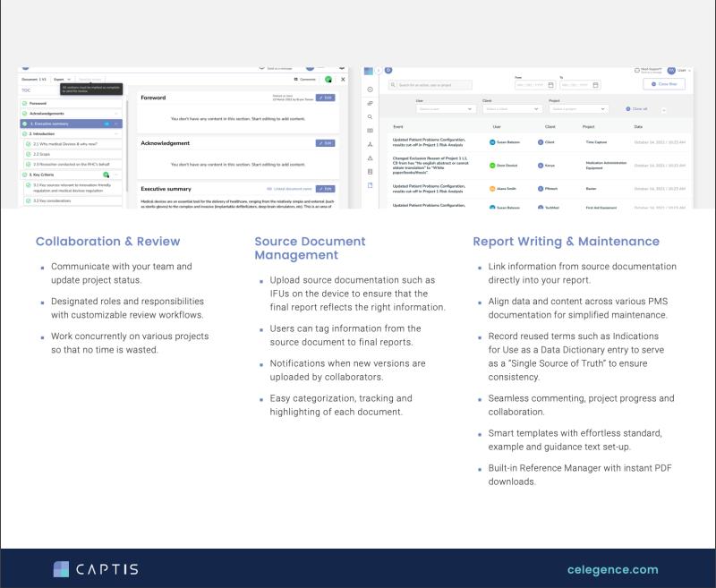Viewport: 716px width, 588px height.
Task: Open the User filter dropdown
Action: click(x=446, y=109)
